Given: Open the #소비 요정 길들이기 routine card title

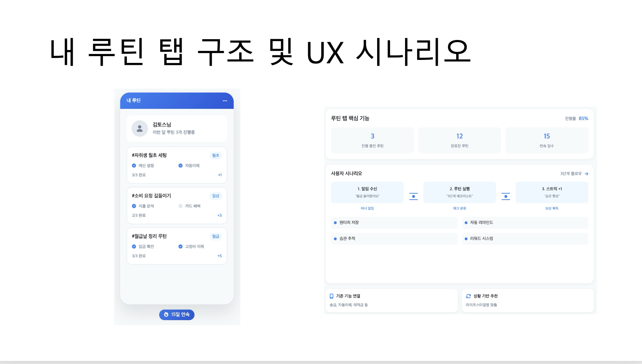Looking at the screenshot, I should coord(151,196).
